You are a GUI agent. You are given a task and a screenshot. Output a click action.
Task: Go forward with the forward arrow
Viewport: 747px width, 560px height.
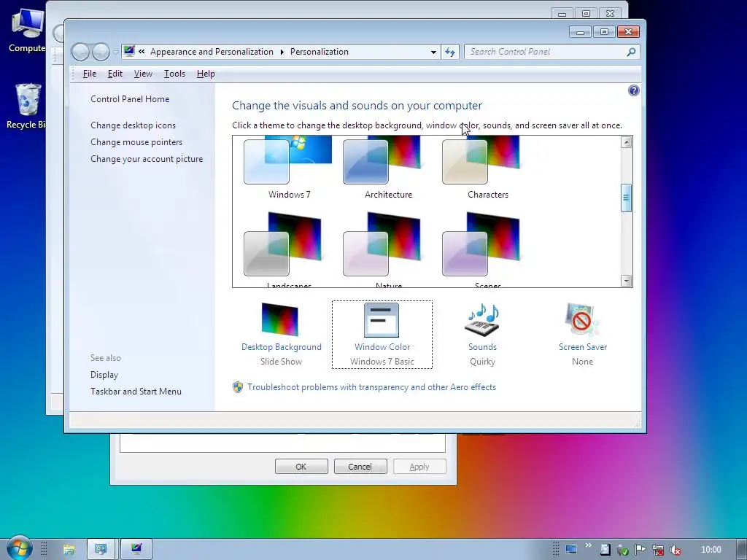click(x=101, y=52)
